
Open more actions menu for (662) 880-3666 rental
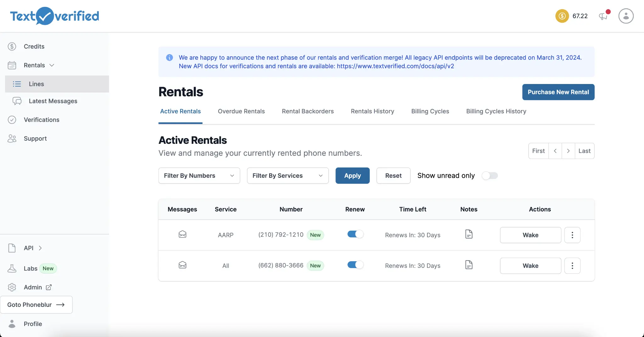coord(572,266)
